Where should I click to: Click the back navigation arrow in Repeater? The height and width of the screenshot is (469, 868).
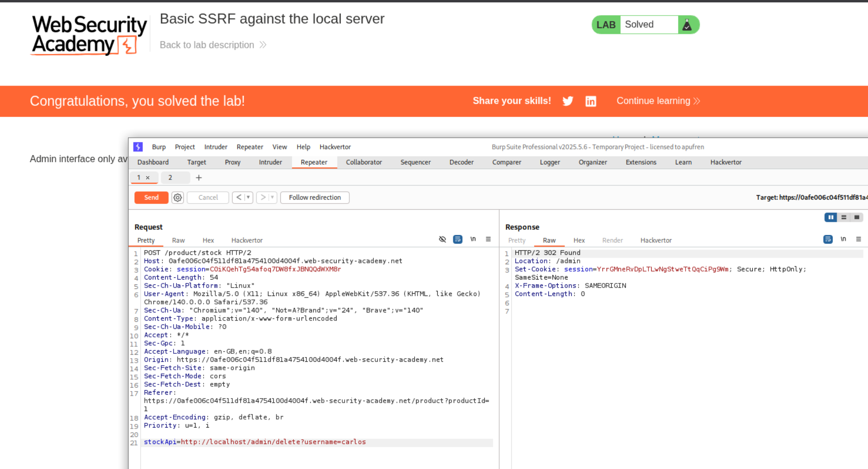(x=238, y=197)
